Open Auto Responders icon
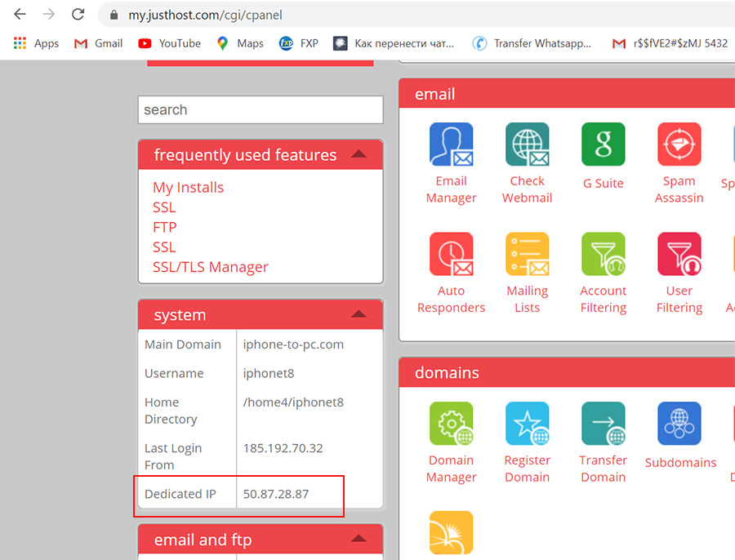This screenshot has width=735, height=560. (x=451, y=254)
